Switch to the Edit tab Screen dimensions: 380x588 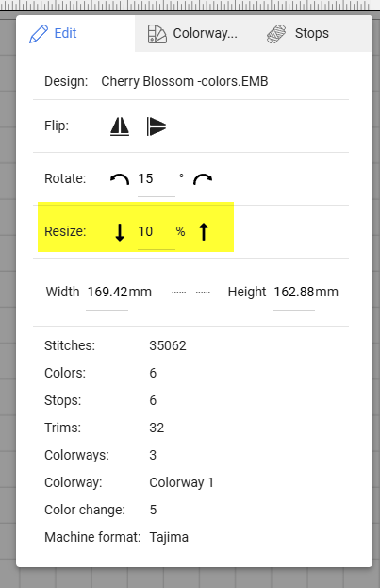tap(53, 33)
